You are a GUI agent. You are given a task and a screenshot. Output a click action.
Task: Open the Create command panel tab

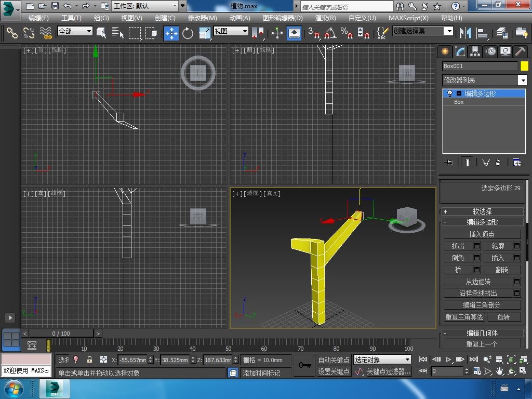(445, 51)
